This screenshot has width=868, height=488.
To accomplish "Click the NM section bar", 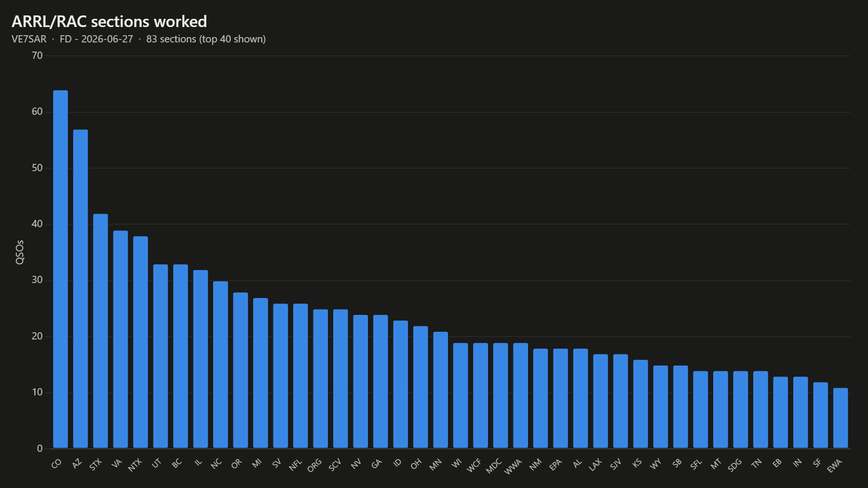I will [541, 398].
